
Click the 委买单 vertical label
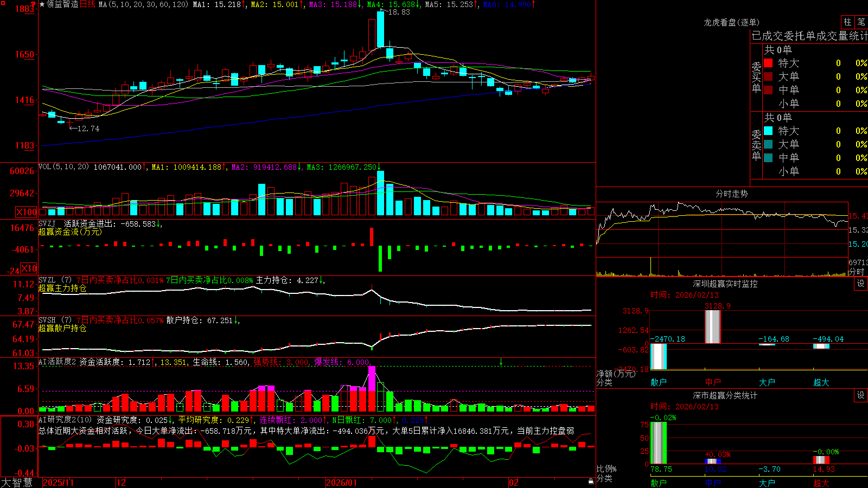(x=756, y=78)
